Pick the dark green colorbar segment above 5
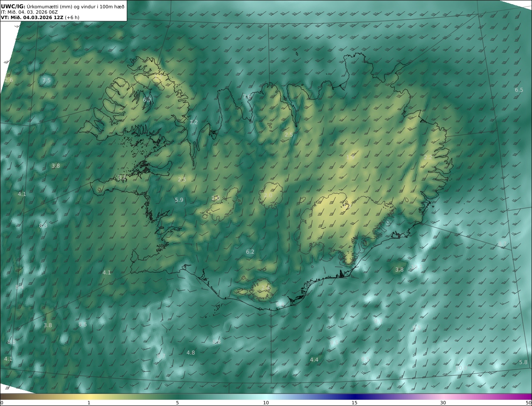Image resolution: width=532 pixels, height=406 pixels. (177, 396)
